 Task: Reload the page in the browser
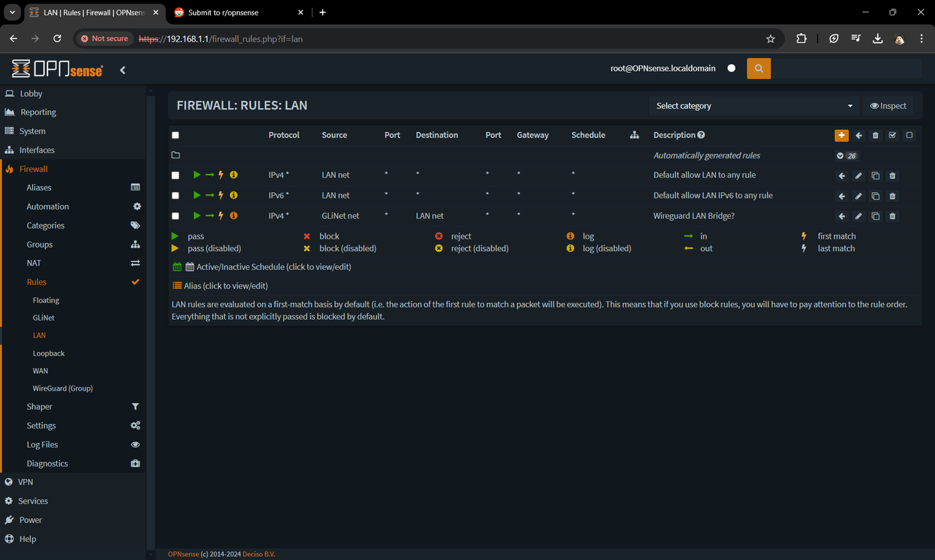(x=58, y=39)
